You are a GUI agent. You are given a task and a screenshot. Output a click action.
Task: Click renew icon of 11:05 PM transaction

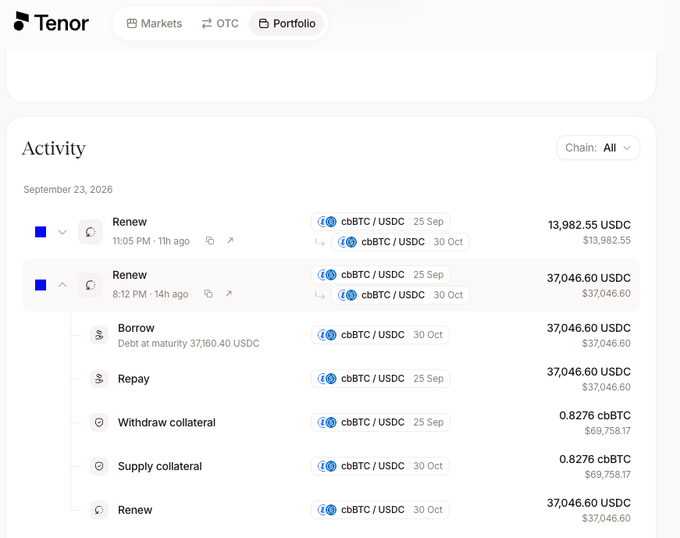[90, 232]
